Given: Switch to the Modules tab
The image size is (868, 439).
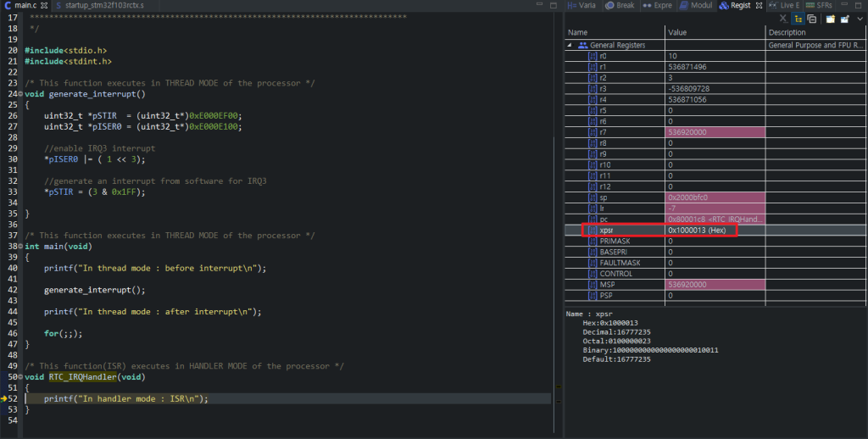Looking at the screenshot, I should 697,5.
